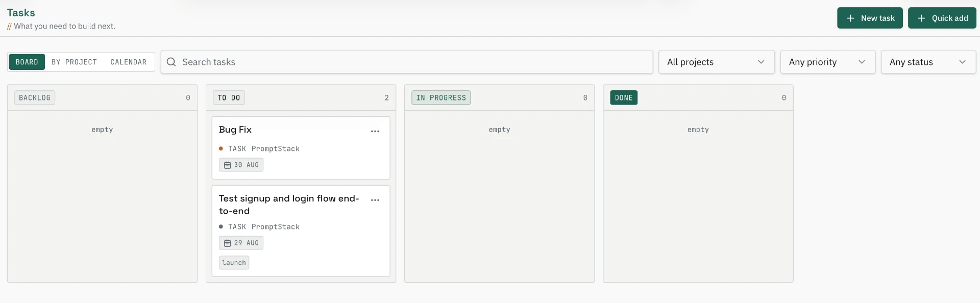Screen dimensions: 980x303
Task: Click the plus icon on Quick add
Action: (921, 18)
